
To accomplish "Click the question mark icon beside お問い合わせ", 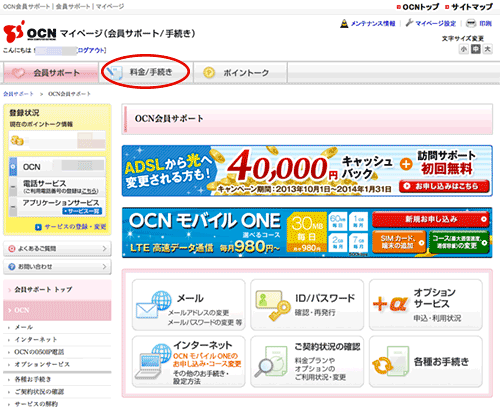I will [x=12, y=267].
